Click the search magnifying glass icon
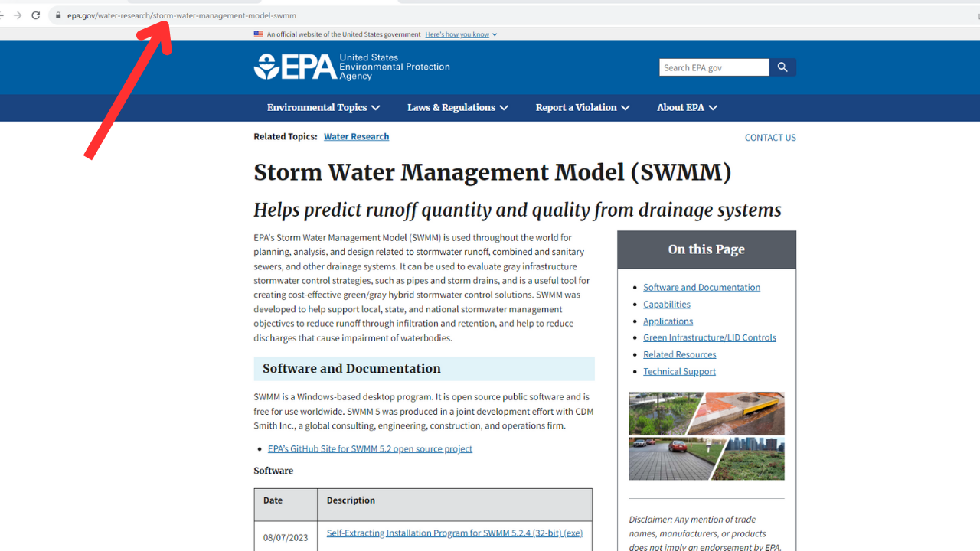Screen dimensions: 980x551 pos(782,67)
